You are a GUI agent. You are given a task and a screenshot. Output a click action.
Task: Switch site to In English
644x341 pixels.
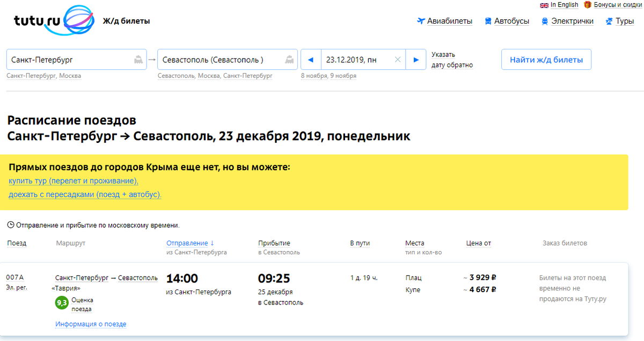pos(565,5)
